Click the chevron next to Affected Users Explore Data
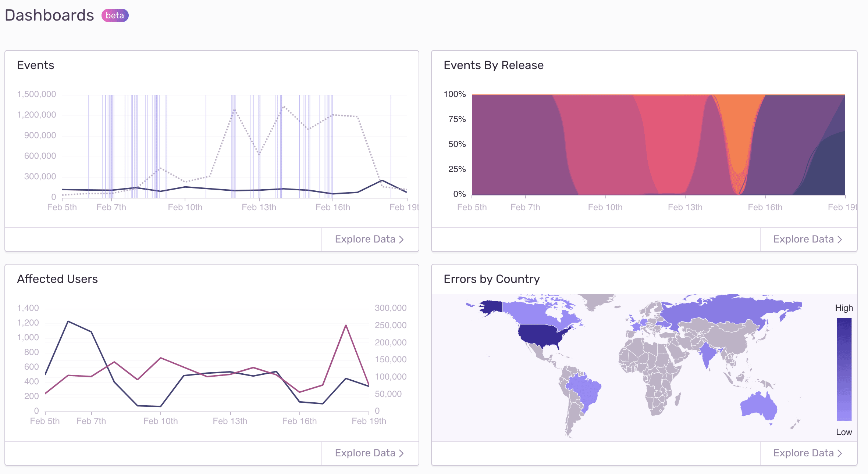 pos(402,453)
